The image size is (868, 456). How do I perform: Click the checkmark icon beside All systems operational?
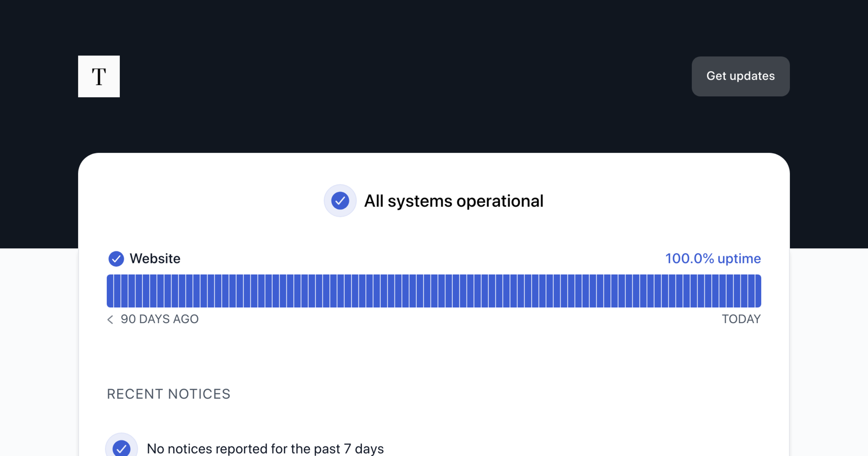340,201
